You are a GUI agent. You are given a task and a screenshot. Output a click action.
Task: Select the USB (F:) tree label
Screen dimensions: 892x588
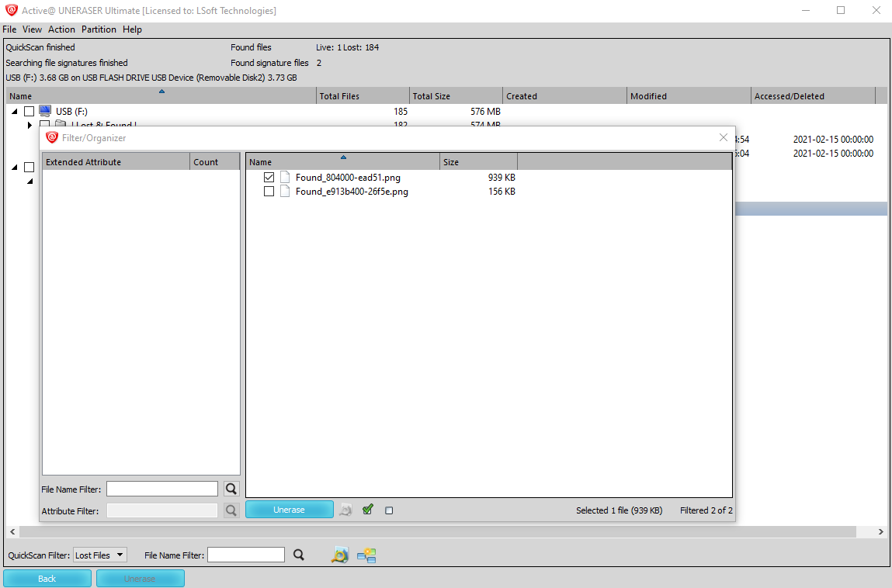71,112
